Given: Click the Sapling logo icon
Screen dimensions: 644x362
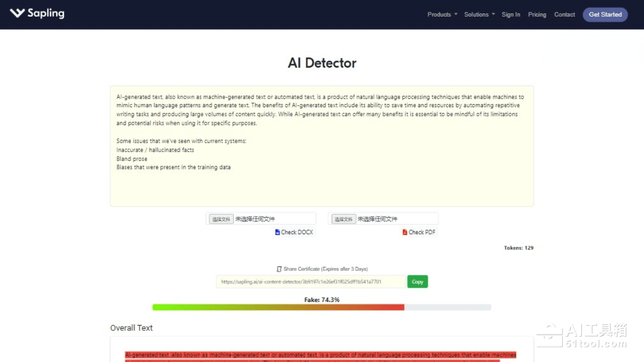Looking at the screenshot, I should (x=17, y=13).
